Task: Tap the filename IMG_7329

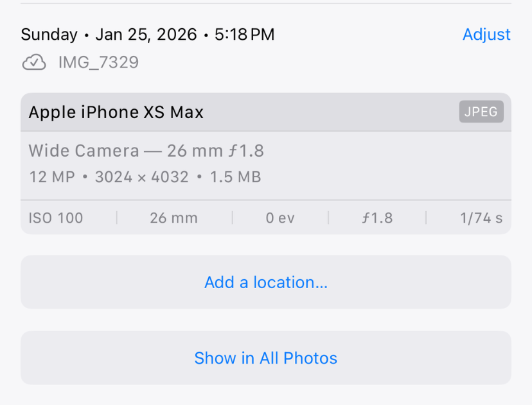Action: click(98, 62)
